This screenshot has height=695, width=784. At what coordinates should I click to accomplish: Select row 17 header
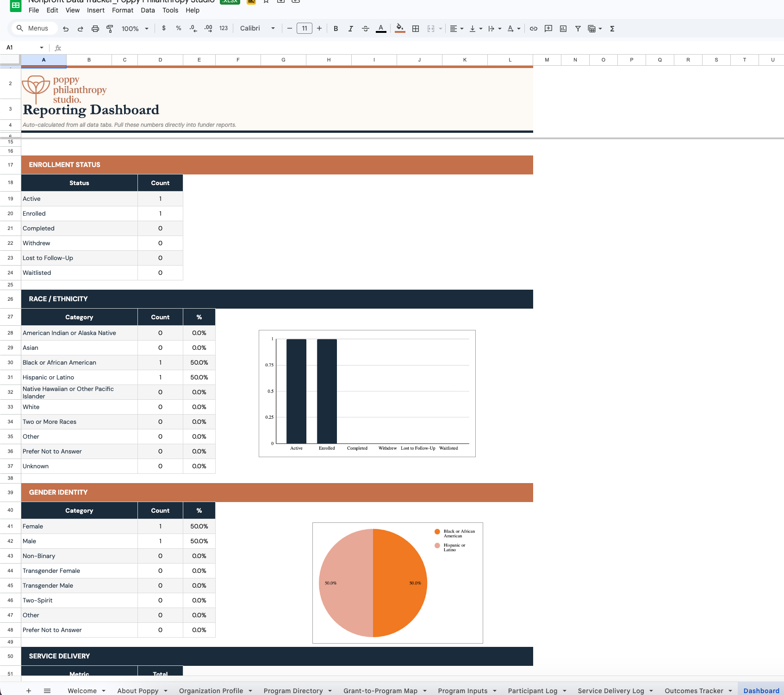coord(10,165)
